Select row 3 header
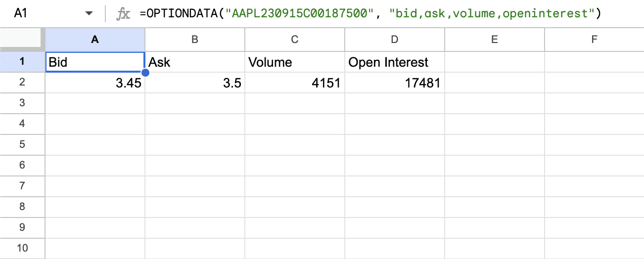Image resolution: width=644 pixels, height=259 pixels. (x=22, y=103)
